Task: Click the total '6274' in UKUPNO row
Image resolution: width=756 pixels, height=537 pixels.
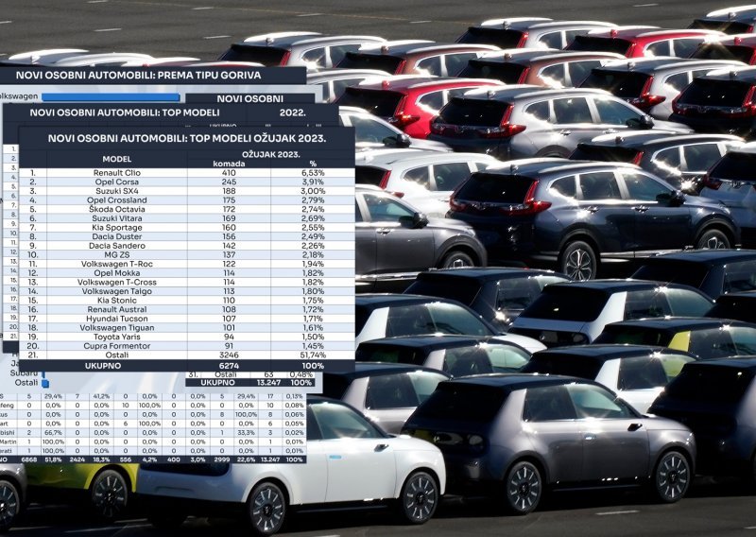Action: 229,366
